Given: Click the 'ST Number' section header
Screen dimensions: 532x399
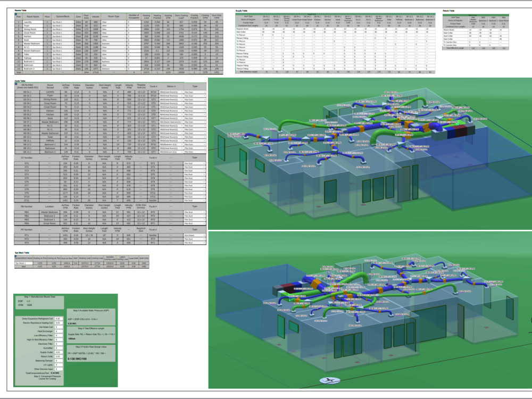Looking at the screenshot, I should click(27, 157).
